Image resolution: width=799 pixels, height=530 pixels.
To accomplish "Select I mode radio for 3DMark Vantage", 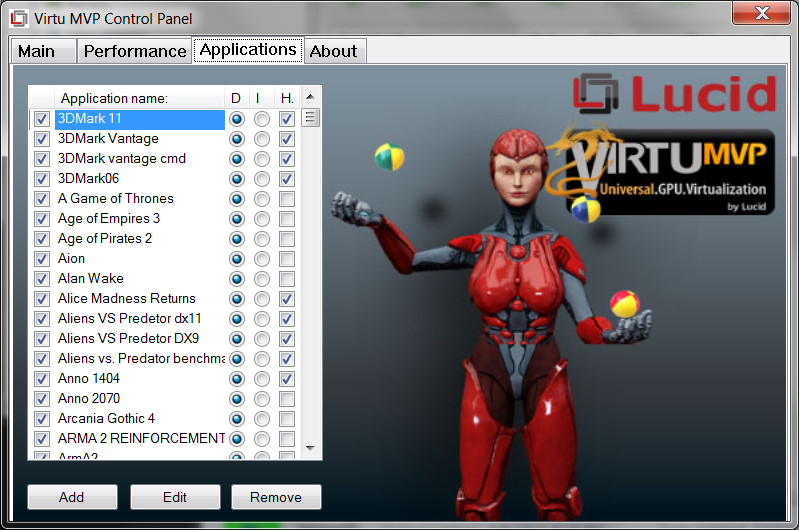I will click(x=262, y=139).
